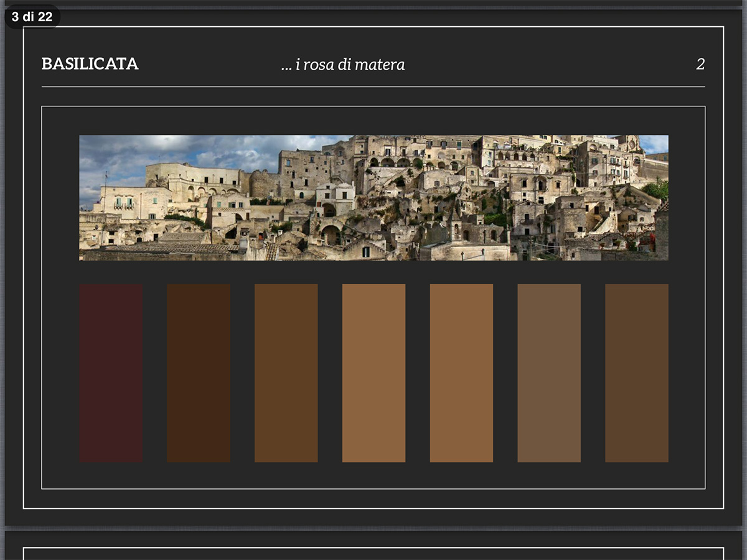Click the cloudy sky in the photo

[187, 149]
